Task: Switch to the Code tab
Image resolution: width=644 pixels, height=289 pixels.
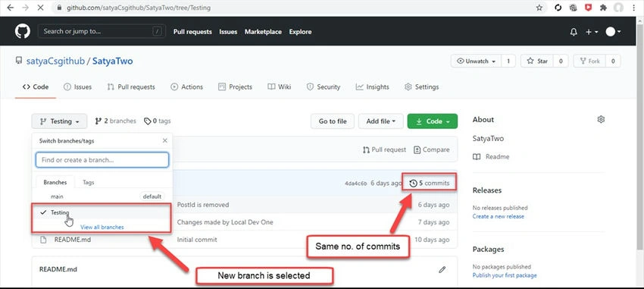Action: 36,86
